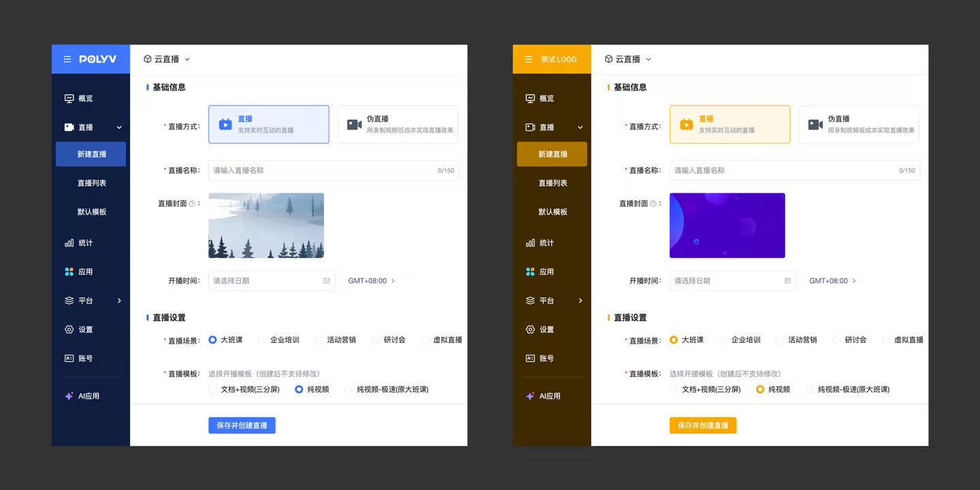This screenshot has height=490, width=980.
Task: Select the 大班课 radio button in the blue panel
Action: click(213, 340)
